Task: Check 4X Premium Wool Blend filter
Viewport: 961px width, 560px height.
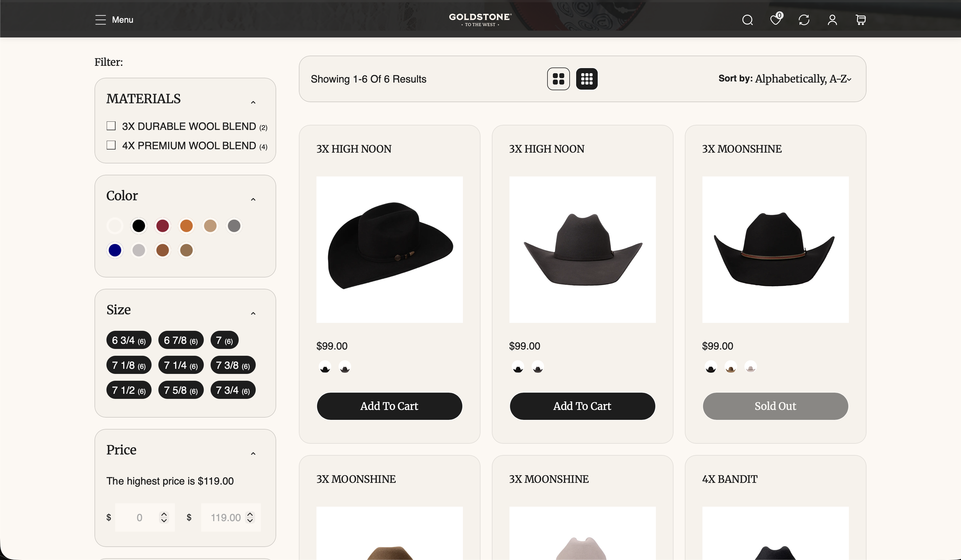Action: pos(111,145)
